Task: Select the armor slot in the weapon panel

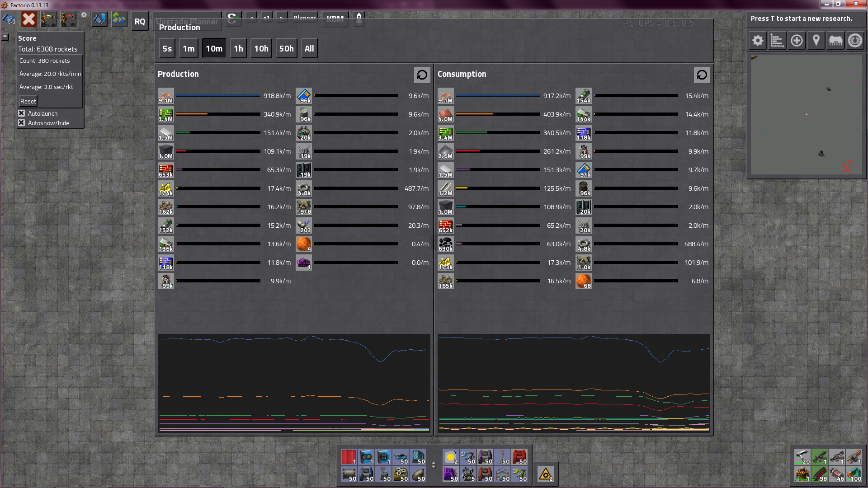Action: pyautogui.click(x=802, y=474)
